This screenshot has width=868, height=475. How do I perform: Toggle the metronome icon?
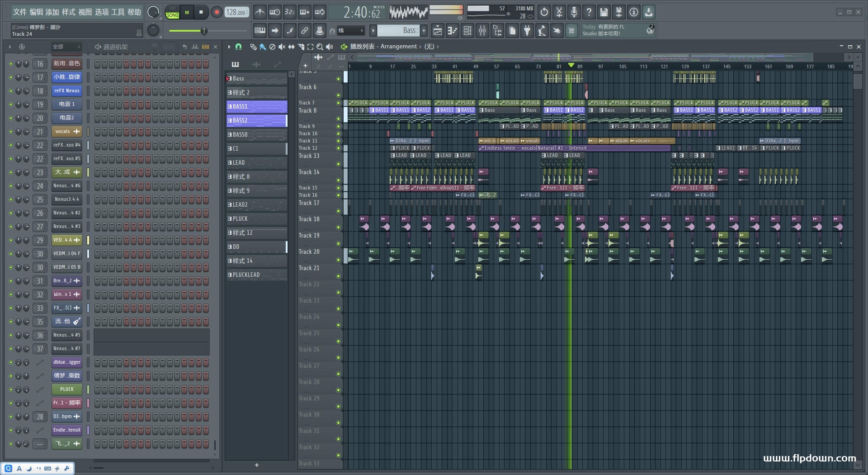pos(259,12)
